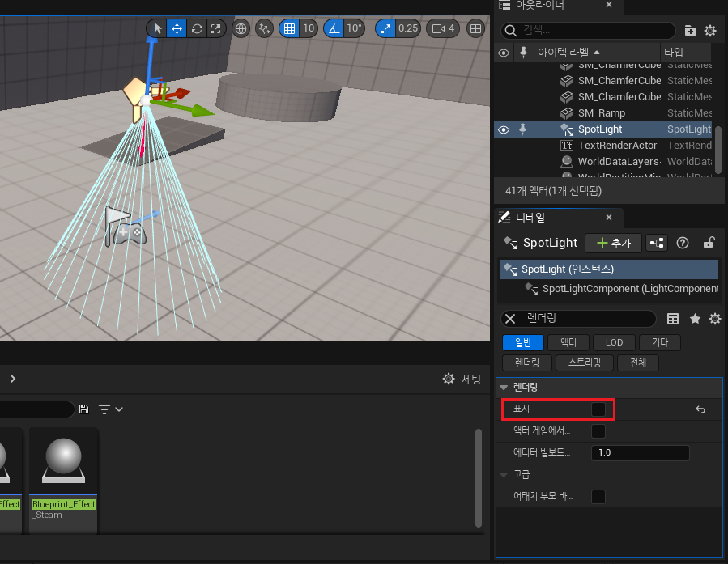Click the Outliner search field
This screenshot has width=728, height=564.
[x=588, y=31]
